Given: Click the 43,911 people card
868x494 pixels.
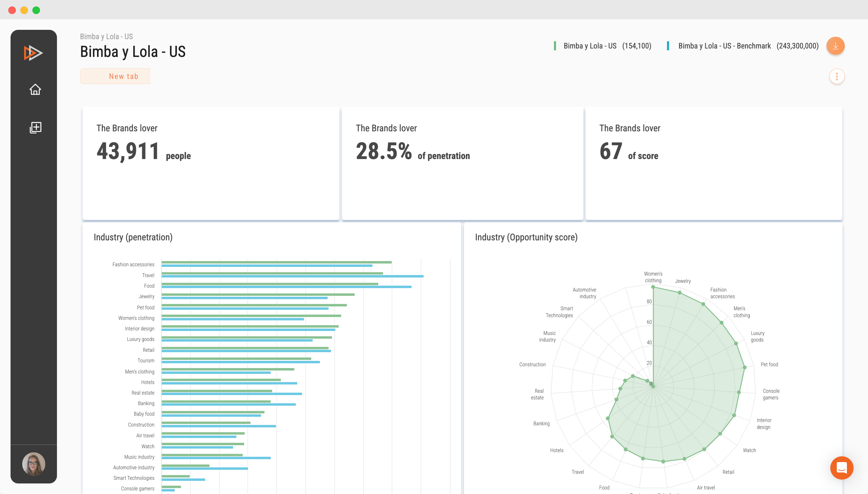Looking at the screenshot, I should pyautogui.click(x=211, y=164).
